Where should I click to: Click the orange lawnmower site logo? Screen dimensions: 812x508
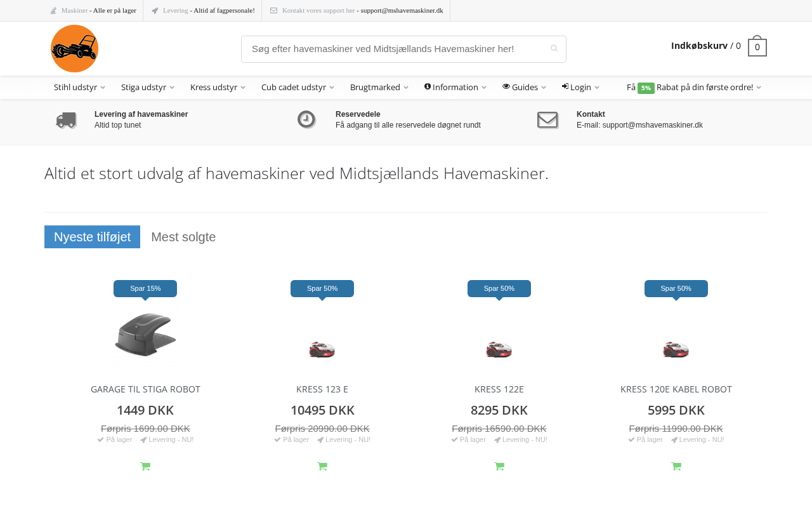click(x=74, y=49)
